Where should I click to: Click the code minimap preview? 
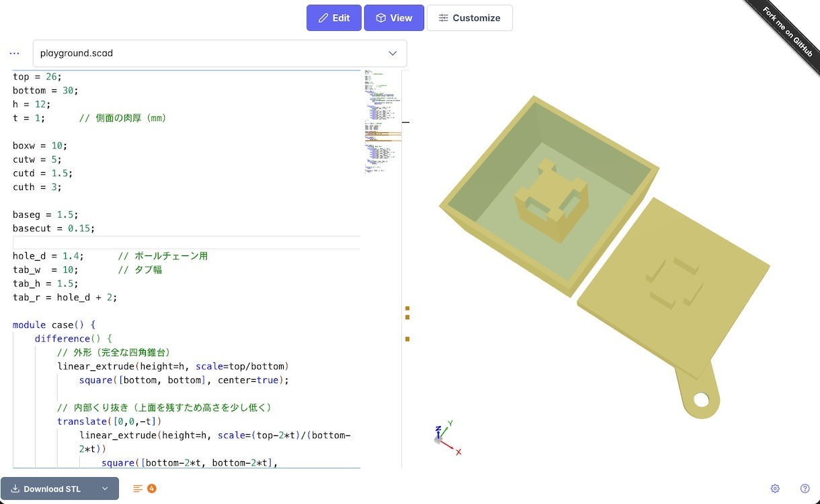[x=382, y=121]
